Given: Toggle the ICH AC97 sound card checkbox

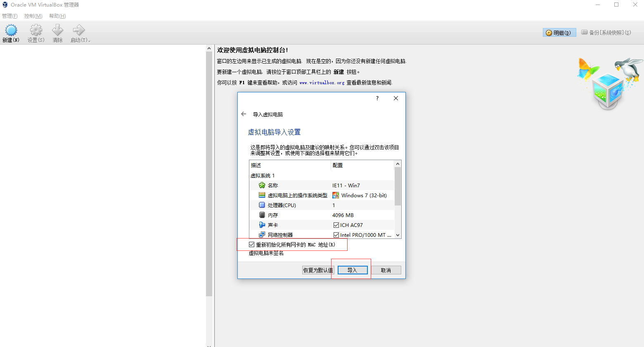Looking at the screenshot, I should pos(336,225).
